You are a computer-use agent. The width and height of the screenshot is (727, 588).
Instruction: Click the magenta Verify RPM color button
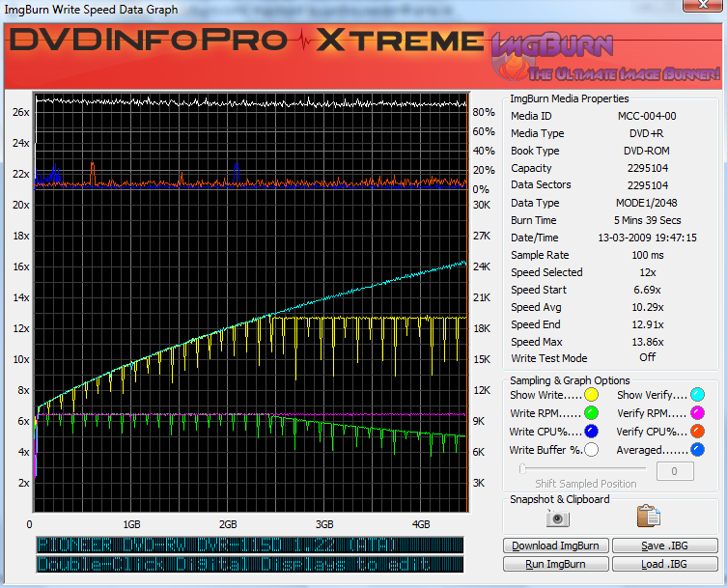697,412
